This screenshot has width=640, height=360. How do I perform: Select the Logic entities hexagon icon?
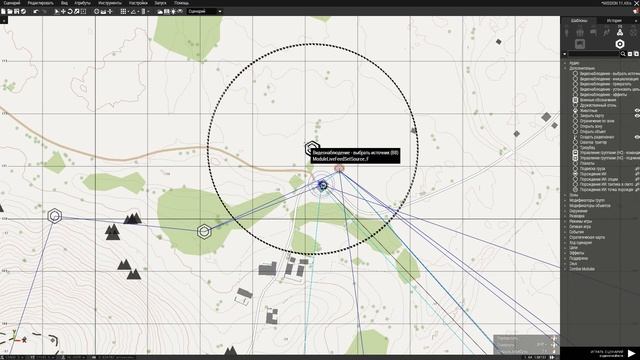point(620,44)
